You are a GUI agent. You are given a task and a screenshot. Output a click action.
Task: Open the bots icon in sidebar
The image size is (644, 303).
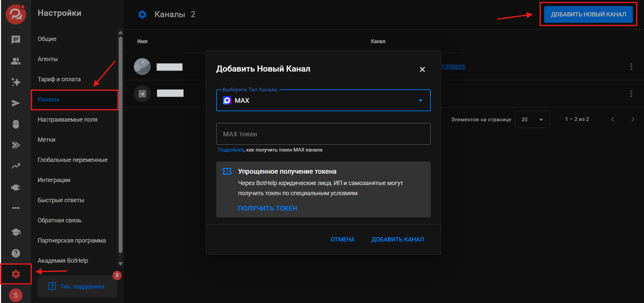click(x=16, y=124)
